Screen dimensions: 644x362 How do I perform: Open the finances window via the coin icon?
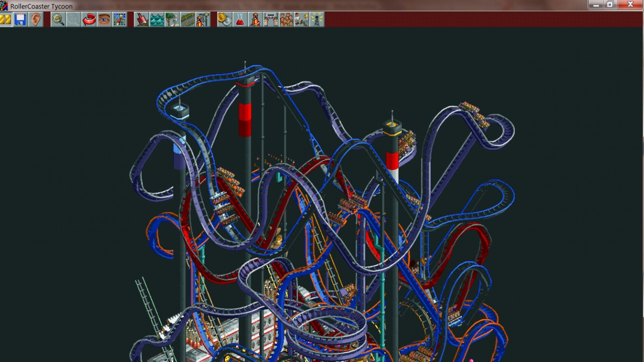(223, 20)
